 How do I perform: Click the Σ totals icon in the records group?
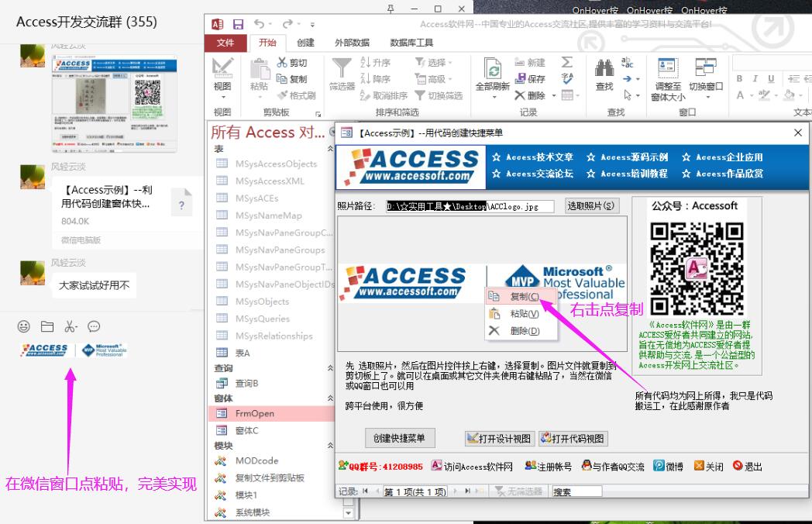567,63
